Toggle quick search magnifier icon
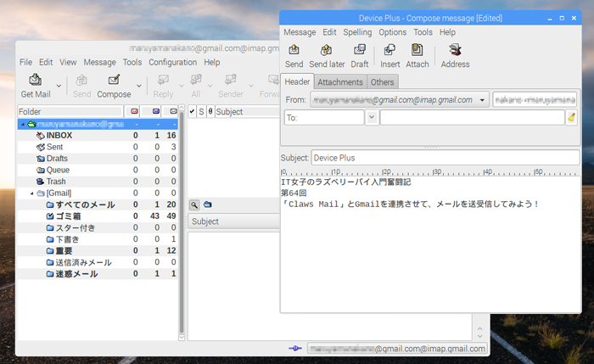This screenshot has height=364, width=594. 194,205
